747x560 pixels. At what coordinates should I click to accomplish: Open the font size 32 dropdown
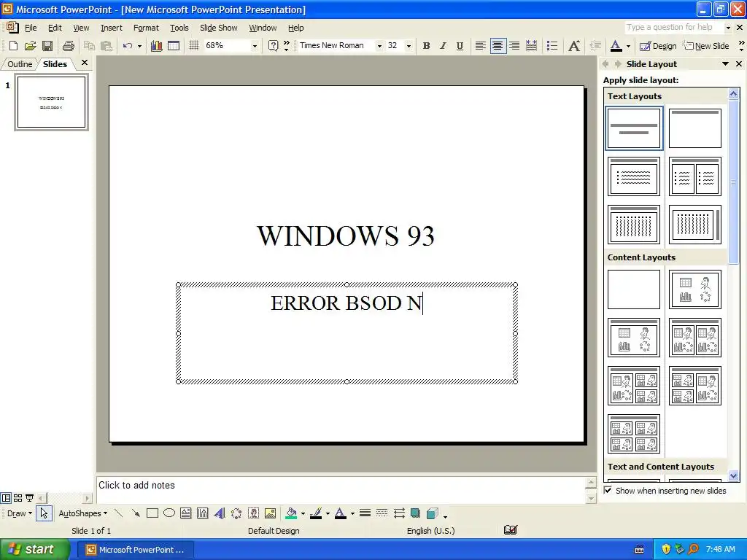pyautogui.click(x=409, y=46)
